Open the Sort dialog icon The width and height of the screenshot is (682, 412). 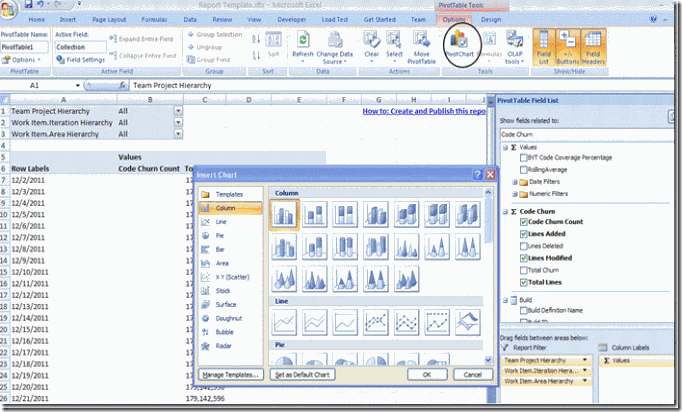point(273,44)
